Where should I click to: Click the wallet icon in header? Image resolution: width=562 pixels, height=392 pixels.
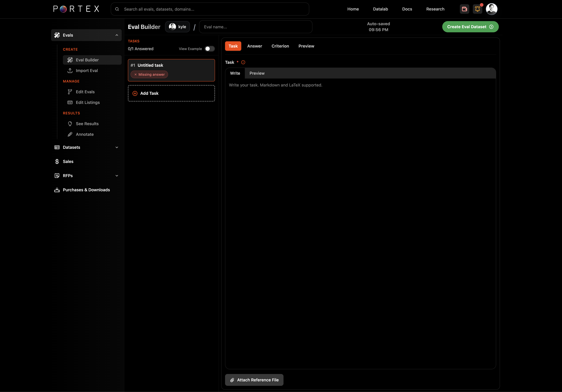[x=464, y=9]
